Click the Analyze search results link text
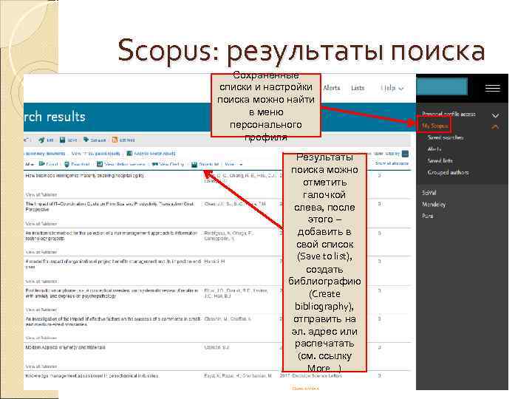The height and width of the screenshot is (399, 532). tap(154, 154)
